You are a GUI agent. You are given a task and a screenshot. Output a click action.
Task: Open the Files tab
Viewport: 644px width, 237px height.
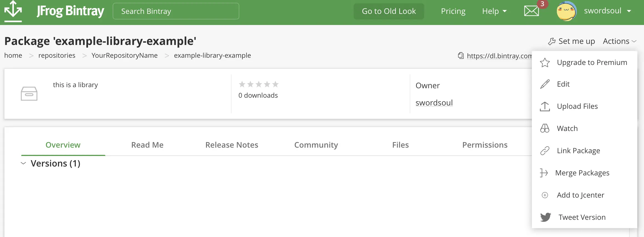coord(400,145)
